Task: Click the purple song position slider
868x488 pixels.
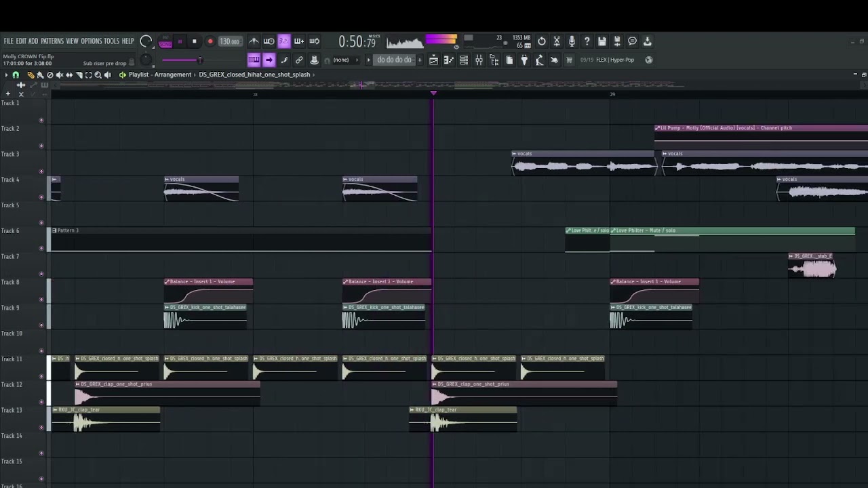Action: point(200,60)
